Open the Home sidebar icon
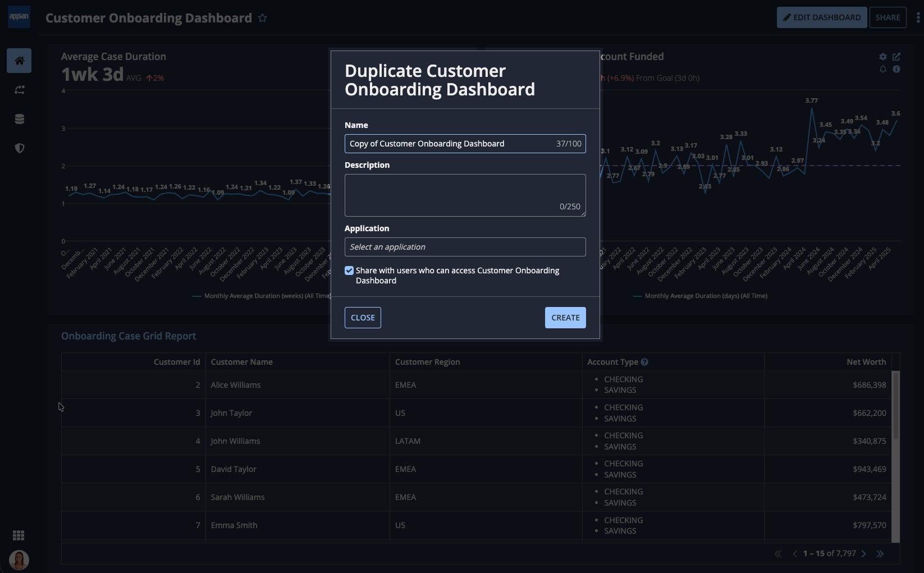 [x=19, y=61]
